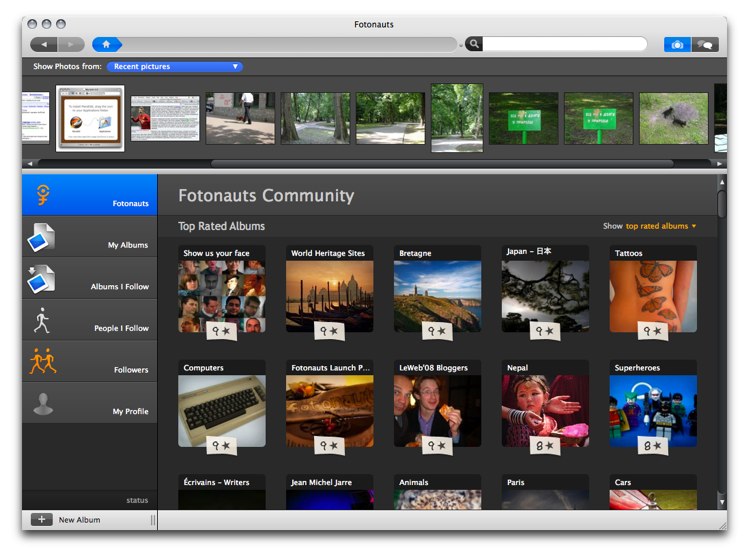Select thumbnail of man walking a dog
Screen dimensions: 749x550
[240, 118]
